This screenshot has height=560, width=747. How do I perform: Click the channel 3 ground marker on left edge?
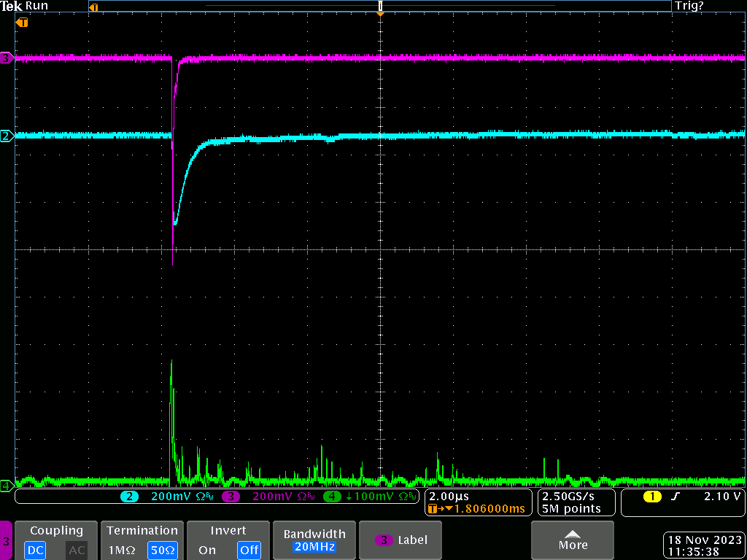7,58
